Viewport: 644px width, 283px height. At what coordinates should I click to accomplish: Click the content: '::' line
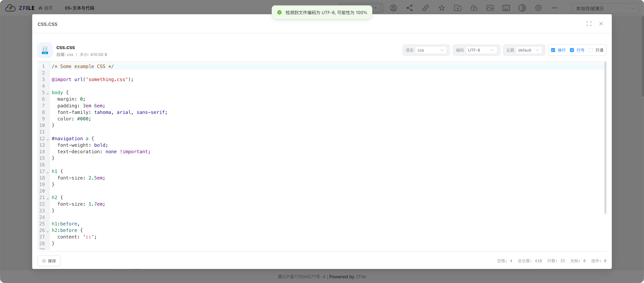click(77, 237)
